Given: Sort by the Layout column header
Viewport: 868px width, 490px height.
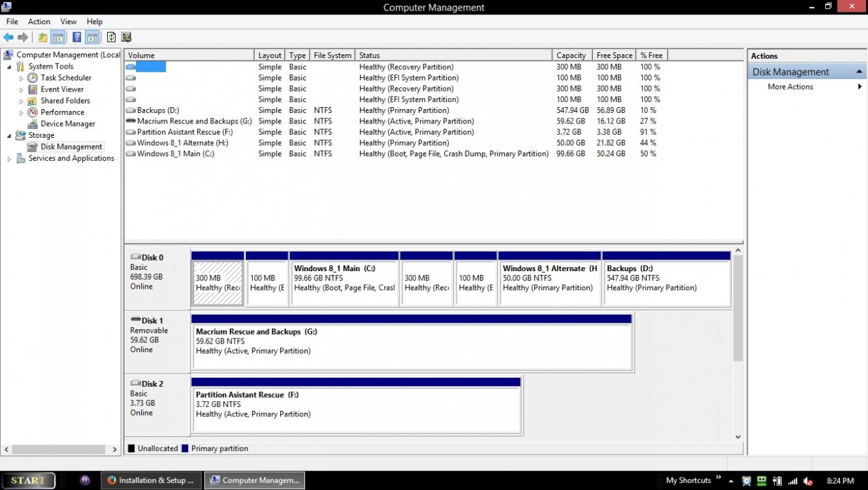Looking at the screenshot, I should click(x=270, y=56).
